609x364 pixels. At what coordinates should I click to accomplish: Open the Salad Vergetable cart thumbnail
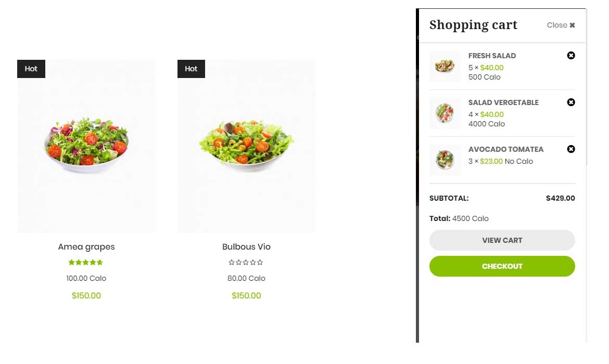pos(445,113)
